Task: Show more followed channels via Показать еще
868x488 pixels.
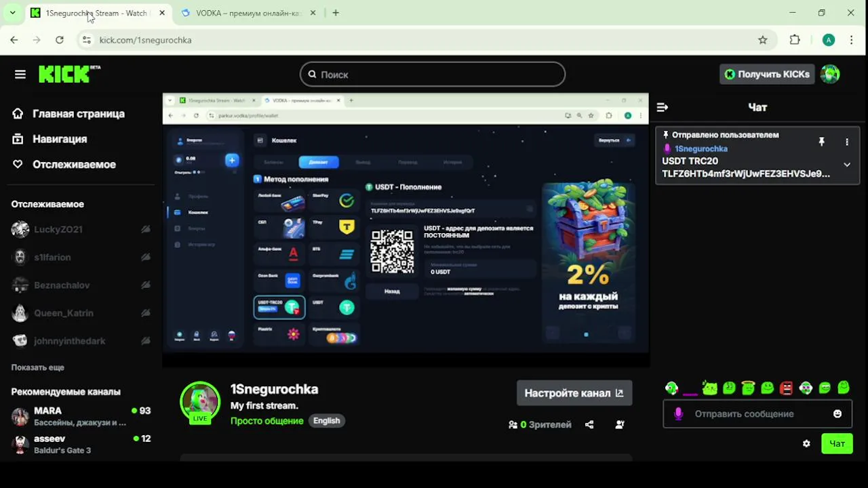Action: pos(38,367)
